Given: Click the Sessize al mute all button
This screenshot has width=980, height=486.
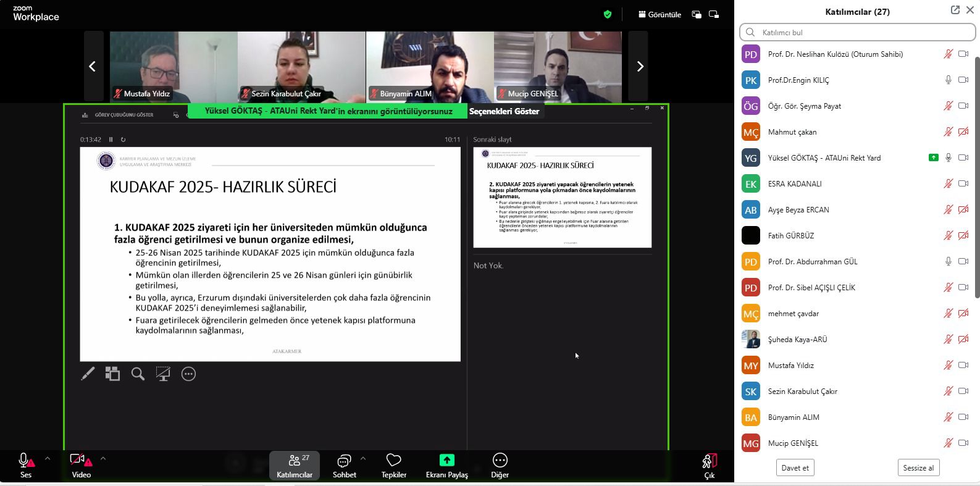Looking at the screenshot, I should [x=918, y=467].
